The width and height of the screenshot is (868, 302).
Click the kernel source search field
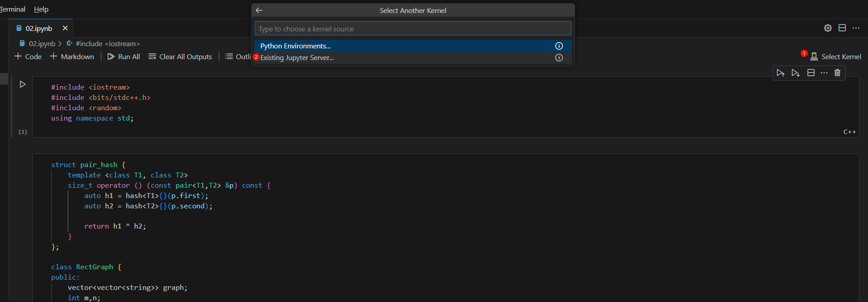413,28
